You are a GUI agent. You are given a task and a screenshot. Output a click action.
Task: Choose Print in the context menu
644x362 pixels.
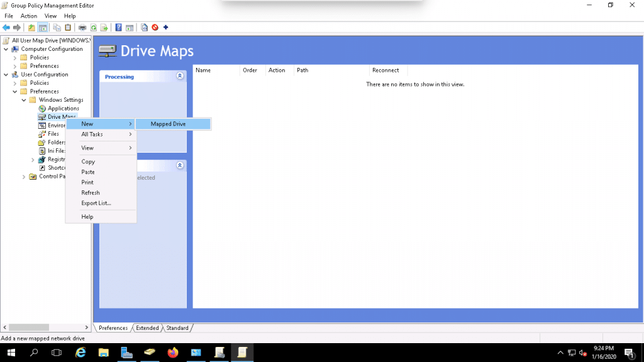tap(101, 182)
